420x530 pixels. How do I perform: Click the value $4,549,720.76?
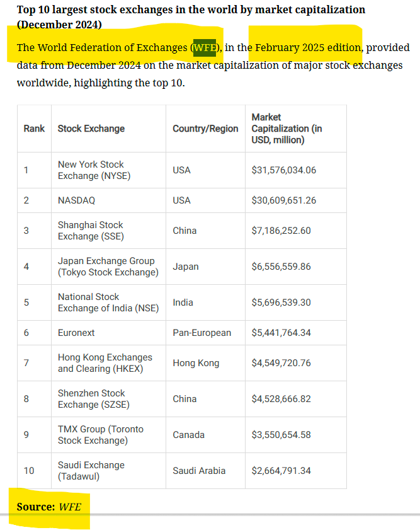click(x=281, y=363)
